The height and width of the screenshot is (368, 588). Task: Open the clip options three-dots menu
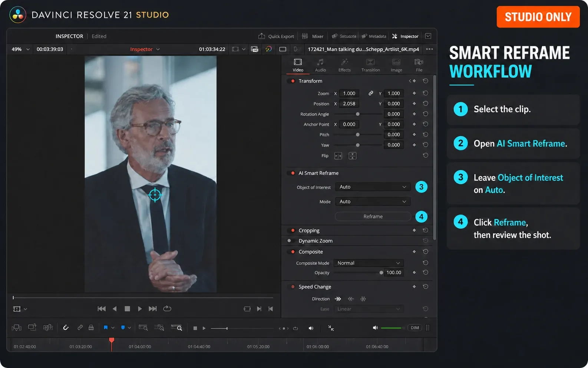coord(429,49)
